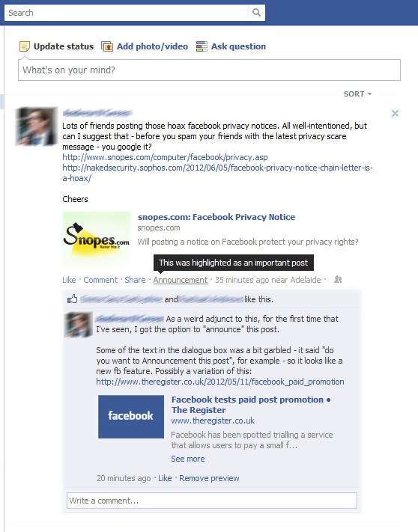Image resolution: width=418 pixels, height=532 pixels.
Task: Dismiss the post with the X icon
Action: pos(395,113)
